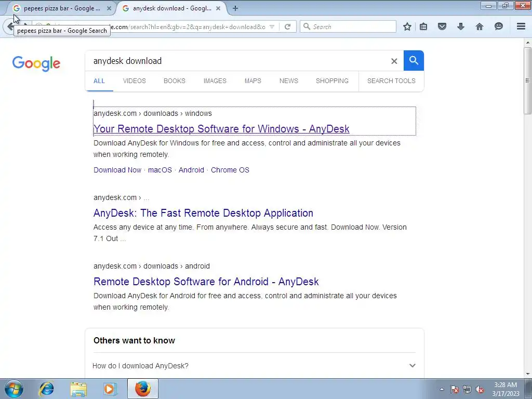Close the anydesk download tab

coord(218,8)
